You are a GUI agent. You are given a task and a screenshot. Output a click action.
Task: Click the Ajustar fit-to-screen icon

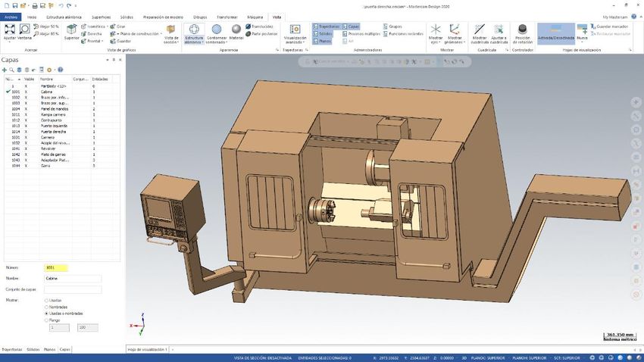point(11,30)
